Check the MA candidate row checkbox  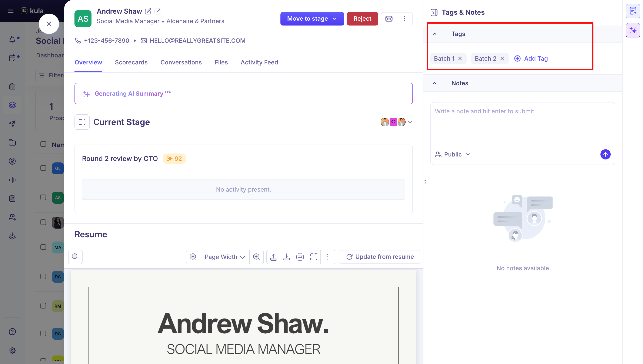[43, 247]
